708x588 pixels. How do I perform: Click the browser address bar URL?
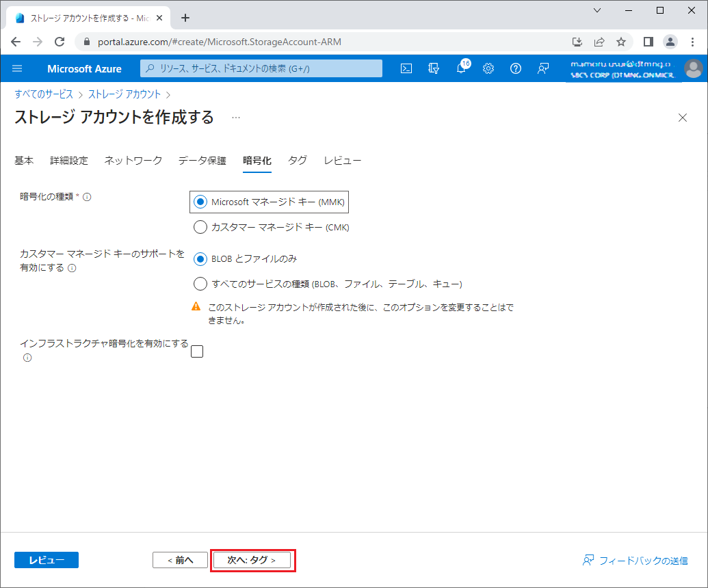pyautogui.click(x=220, y=42)
